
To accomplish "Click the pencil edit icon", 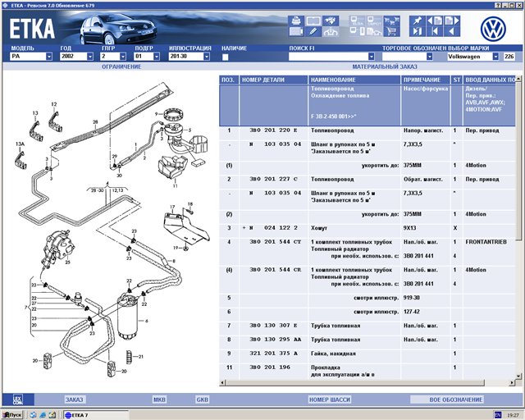I will tap(313, 32).
